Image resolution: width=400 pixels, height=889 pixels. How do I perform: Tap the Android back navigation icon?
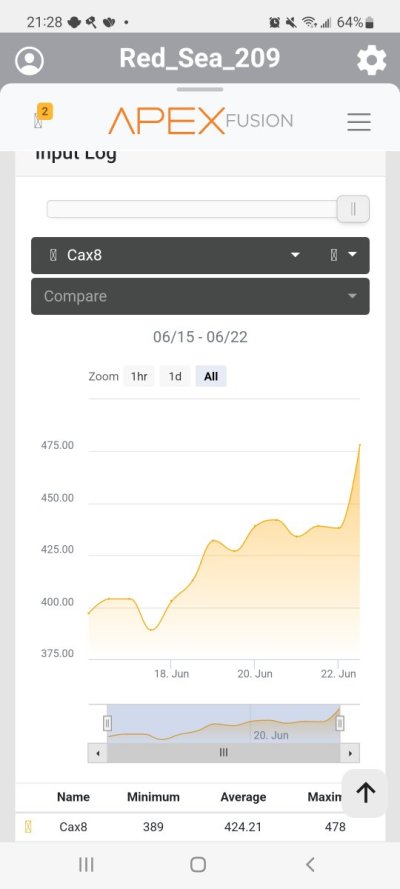tap(309, 864)
